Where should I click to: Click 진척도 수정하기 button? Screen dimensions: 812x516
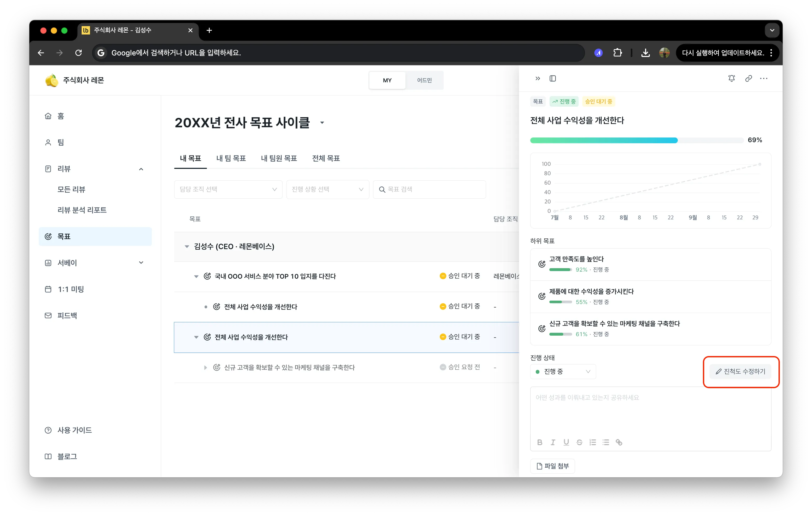pyautogui.click(x=741, y=371)
